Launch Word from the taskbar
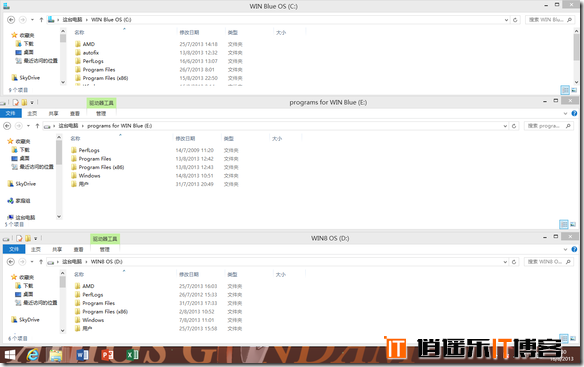Screen dimensions: 584x367 click(x=82, y=355)
